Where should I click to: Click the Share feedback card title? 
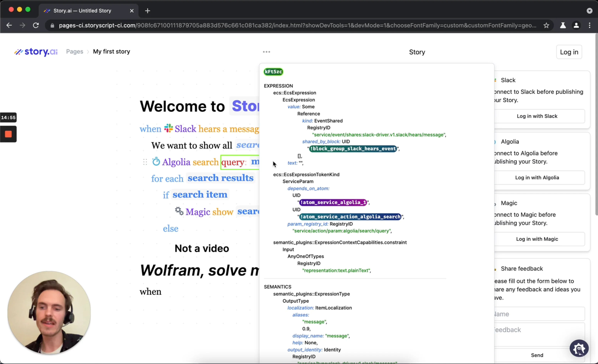522,268
